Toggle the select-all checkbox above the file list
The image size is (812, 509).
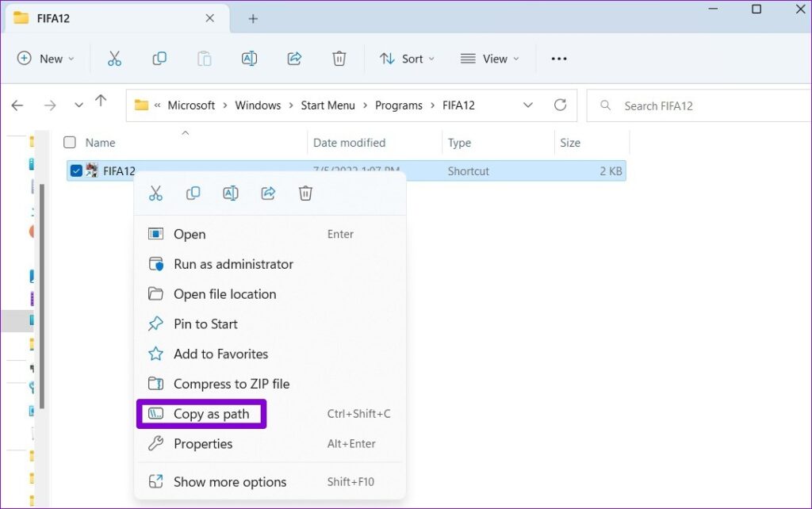click(x=69, y=142)
